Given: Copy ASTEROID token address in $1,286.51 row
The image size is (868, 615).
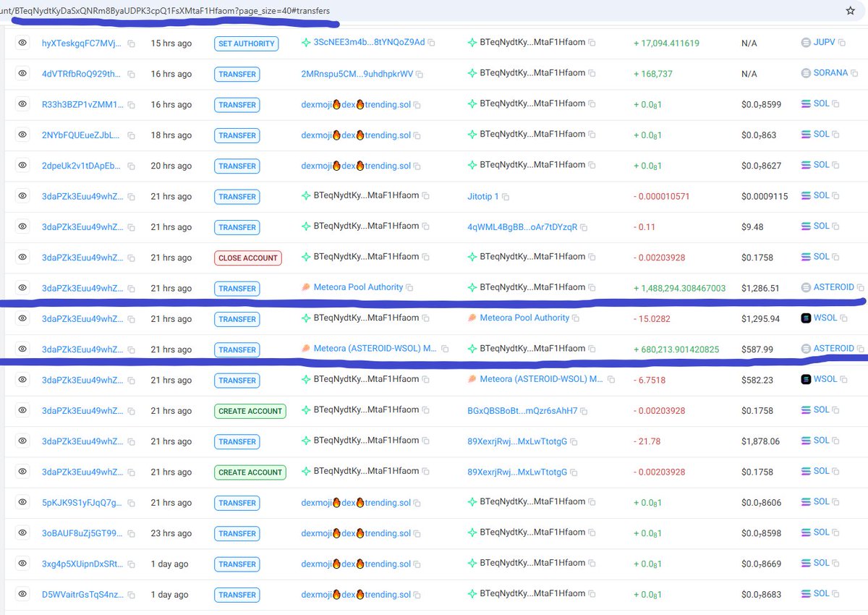Looking at the screenshot, I should (861, 288).
